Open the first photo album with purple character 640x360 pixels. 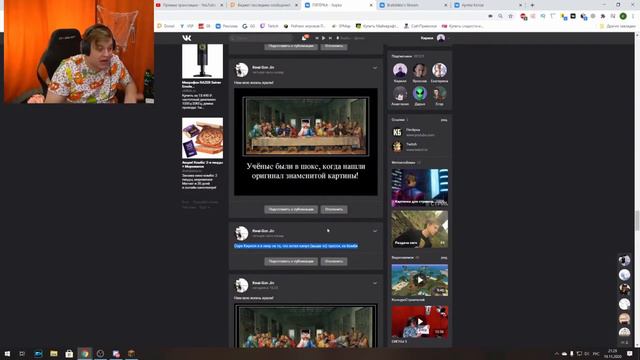[x=420, y=187]
